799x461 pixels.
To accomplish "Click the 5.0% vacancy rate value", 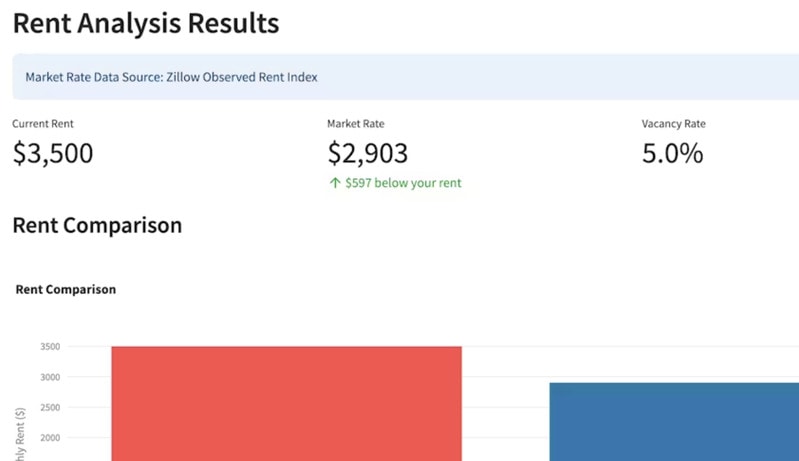I will (x=672, y=154).
